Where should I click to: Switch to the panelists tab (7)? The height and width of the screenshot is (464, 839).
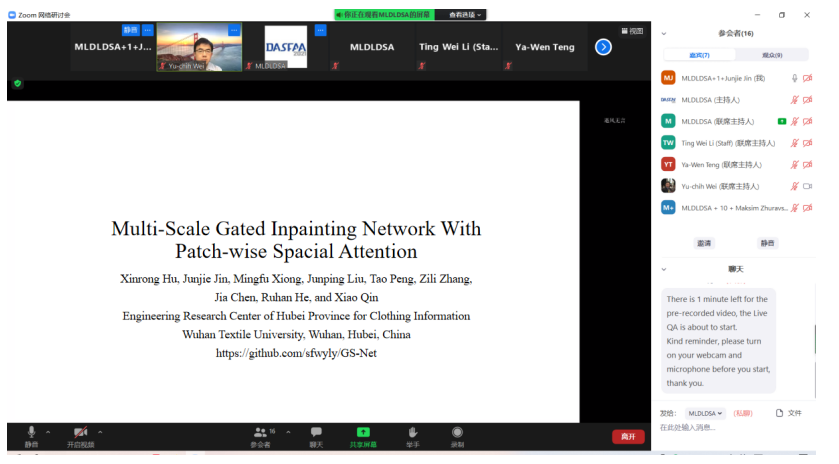[699, 55]
